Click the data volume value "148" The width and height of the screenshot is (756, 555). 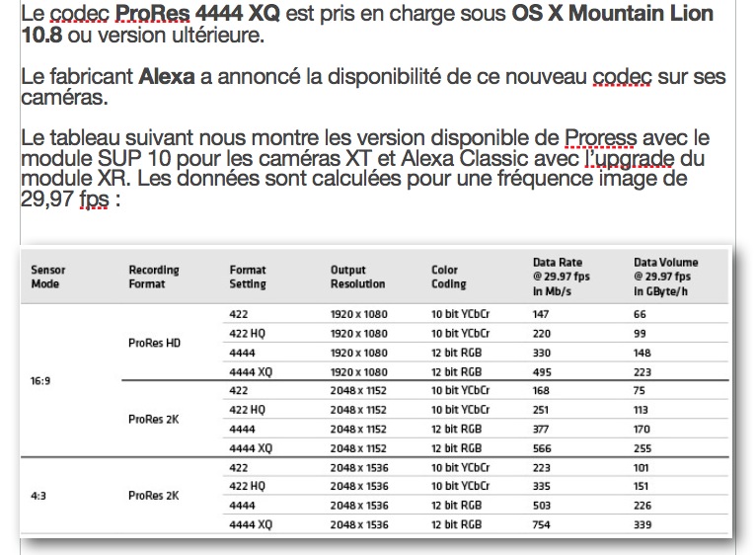(643, 353)
